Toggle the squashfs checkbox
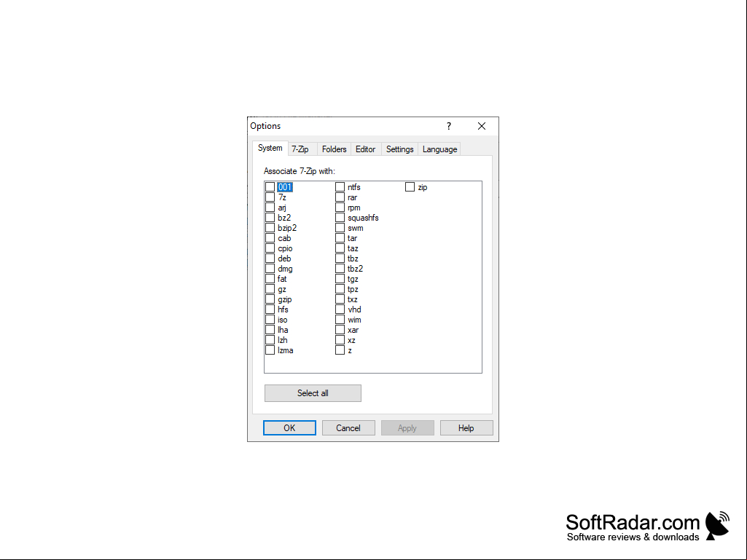The width and height of the screenshot is (747, 560). tap(340, 218)
